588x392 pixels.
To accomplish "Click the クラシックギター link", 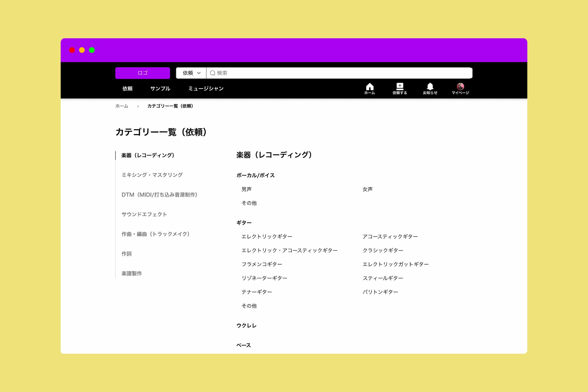I will coord(383,250).
